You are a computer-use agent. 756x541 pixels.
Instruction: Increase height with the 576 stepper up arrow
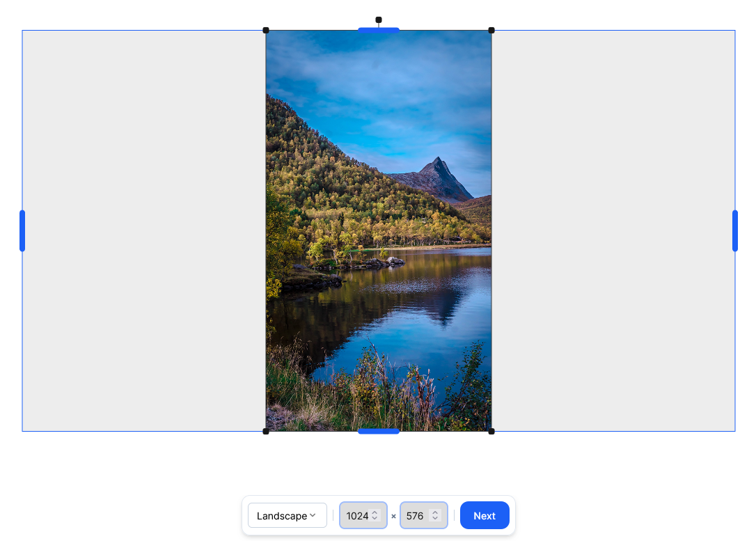[x=436, y=512]
